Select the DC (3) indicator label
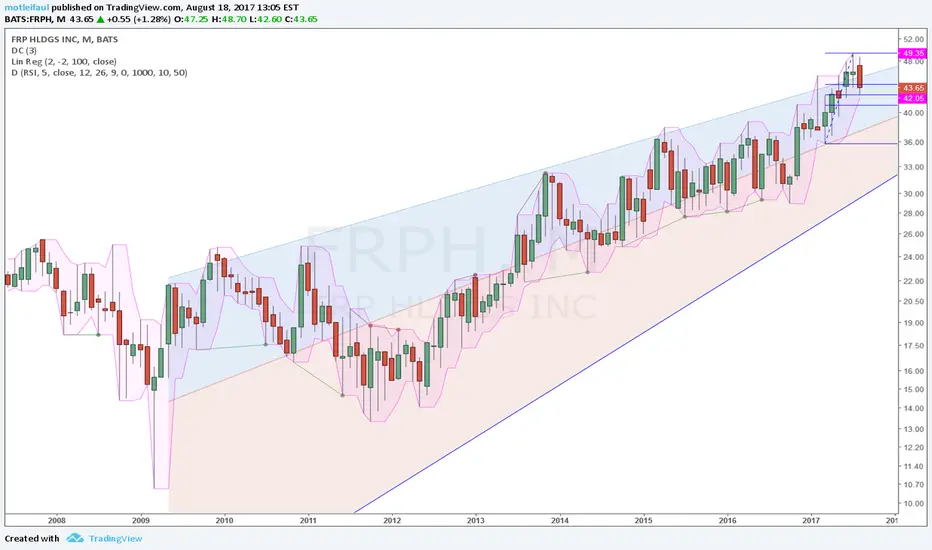Image resolution: width=932 pixels, height=550 pixels. (24, 51)
